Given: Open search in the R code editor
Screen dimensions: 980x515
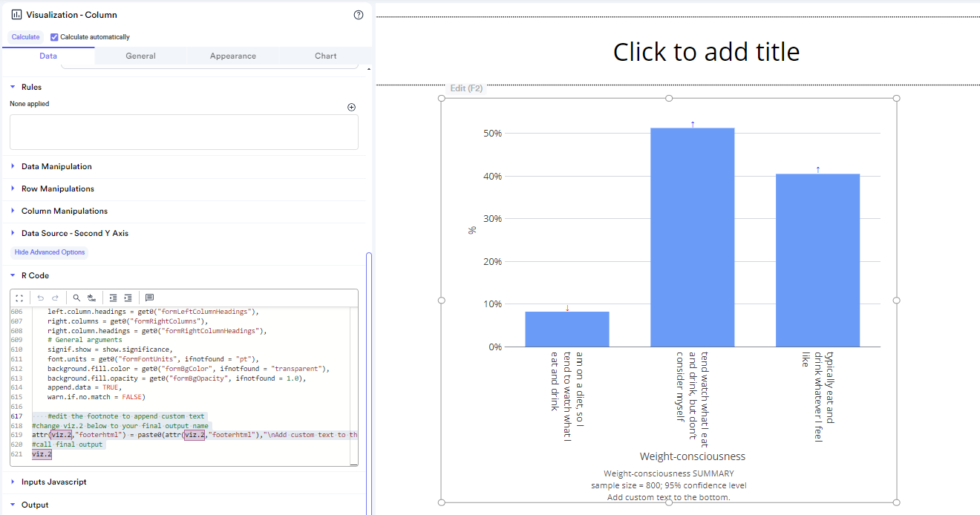Looking at the screenshot, I should click(x=76, y=298).
